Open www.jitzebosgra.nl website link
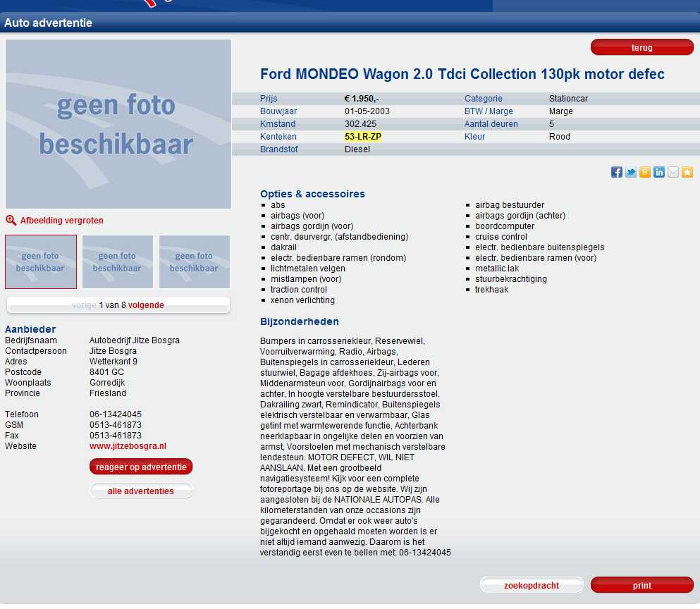This screenshot has width=700, height=609. pyautogui.click(x=128, y=446)
